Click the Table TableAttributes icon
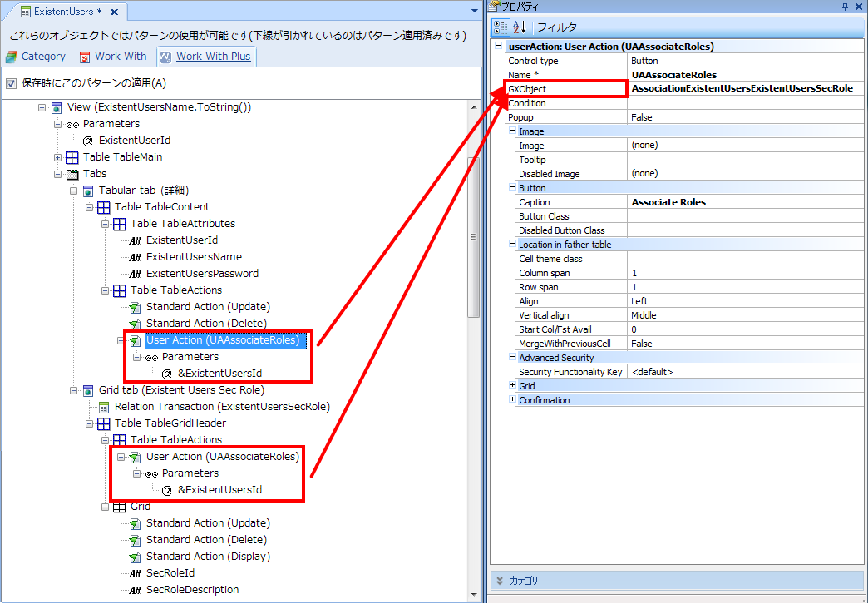This screenshot has height=604, width=868. click(119, 224)
